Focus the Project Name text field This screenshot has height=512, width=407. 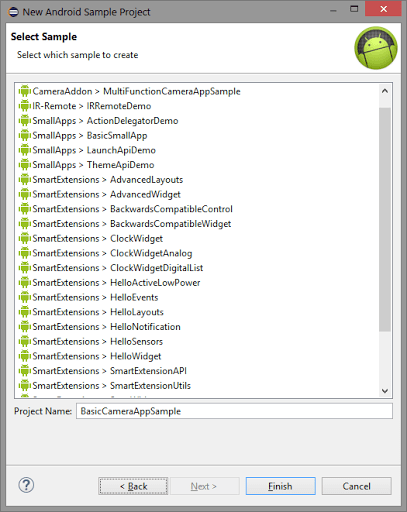point(234,411)
